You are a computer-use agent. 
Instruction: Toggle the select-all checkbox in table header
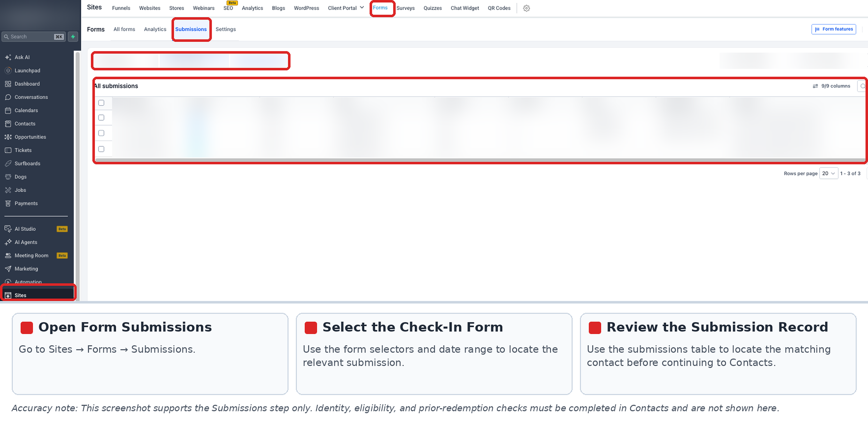pyautogui.click(x=101, y=102)
